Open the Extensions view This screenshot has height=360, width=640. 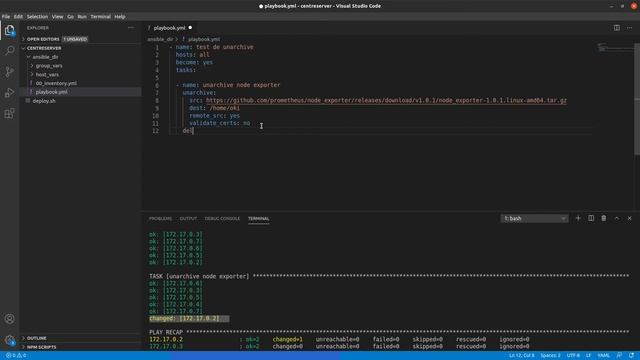(9, 113)
